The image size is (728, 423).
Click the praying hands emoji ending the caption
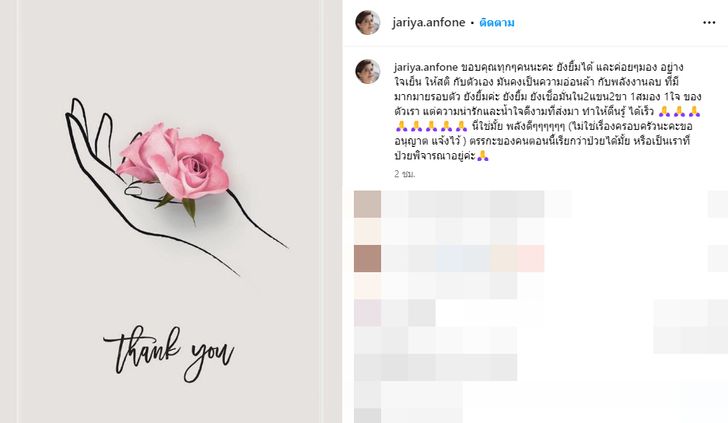tap(483, 156)
